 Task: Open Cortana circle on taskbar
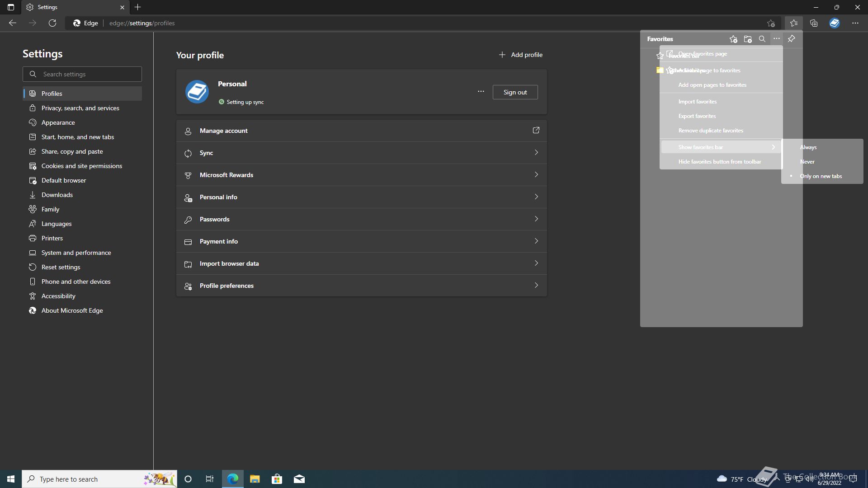coord(188,479)
